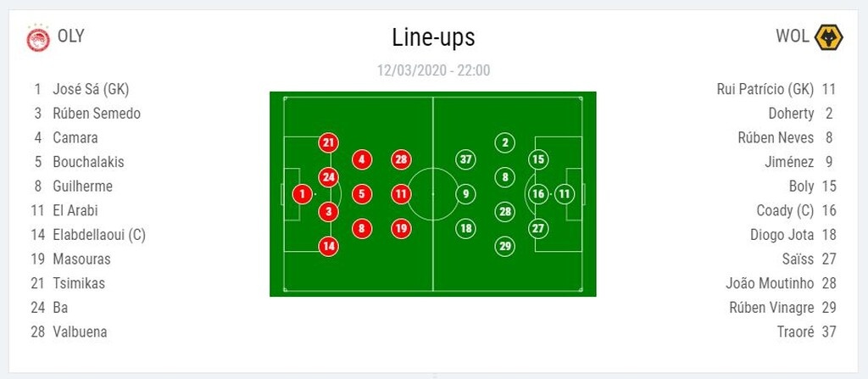Viewport: 868px width, 379px height.
Task: Select green player marker number 2
Action: pos(505,142)
